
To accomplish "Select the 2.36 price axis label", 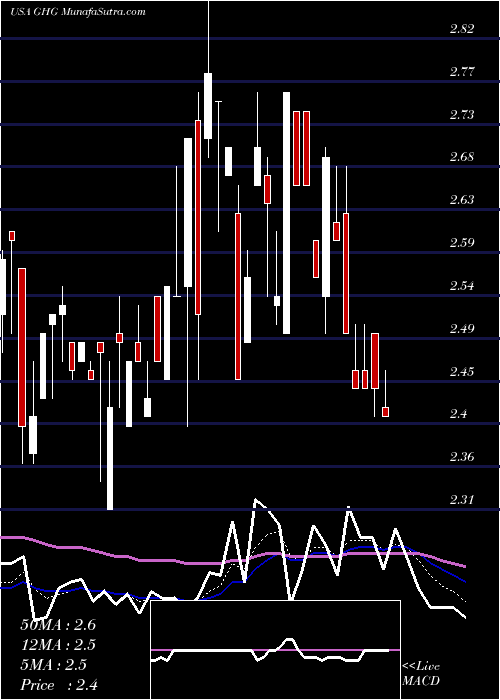I will pos(462,457).
